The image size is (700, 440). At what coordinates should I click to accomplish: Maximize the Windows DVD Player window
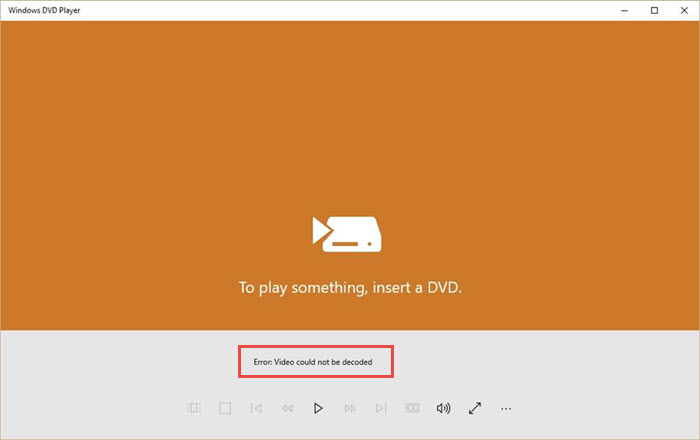654,10
